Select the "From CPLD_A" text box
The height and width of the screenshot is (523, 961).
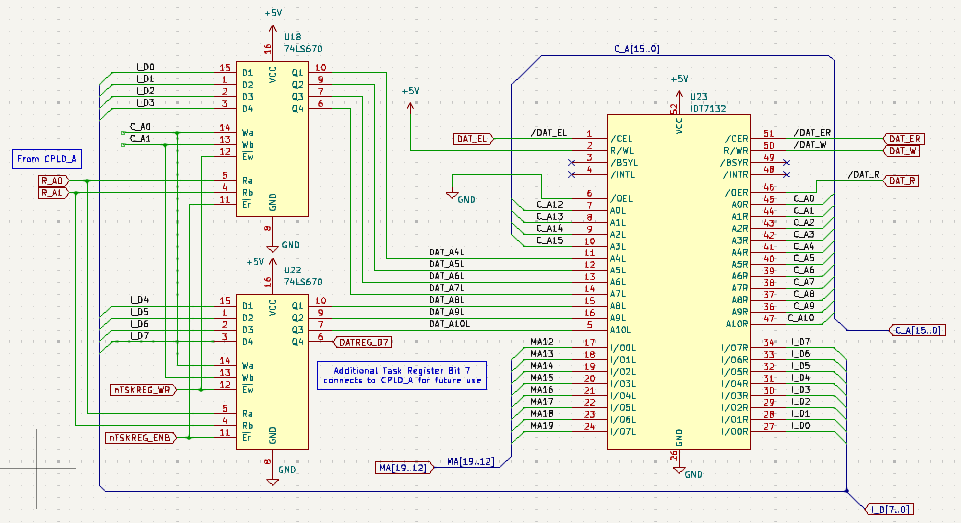pos(47,158)
